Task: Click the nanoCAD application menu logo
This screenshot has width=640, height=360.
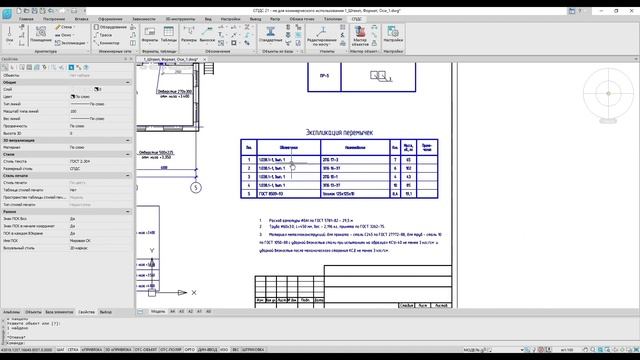Action: (x=7, y=13)
